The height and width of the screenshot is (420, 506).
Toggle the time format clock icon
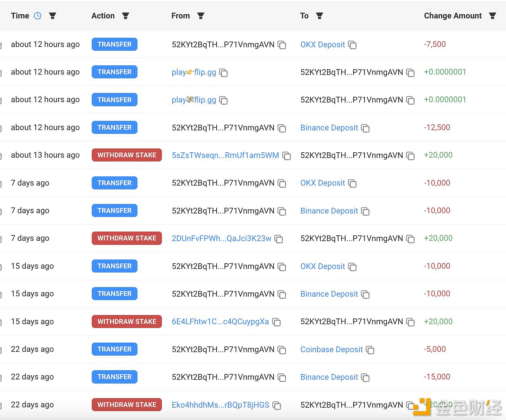pyautogui.click(x=37, y=16)
